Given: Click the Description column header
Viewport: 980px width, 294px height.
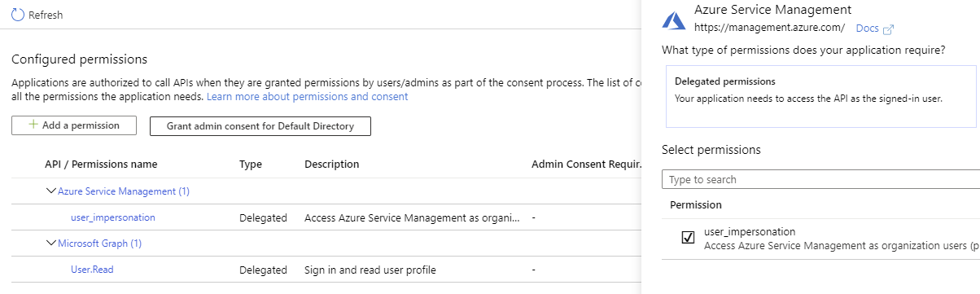Looking at the screenshot, I should [x=332, y=165].
